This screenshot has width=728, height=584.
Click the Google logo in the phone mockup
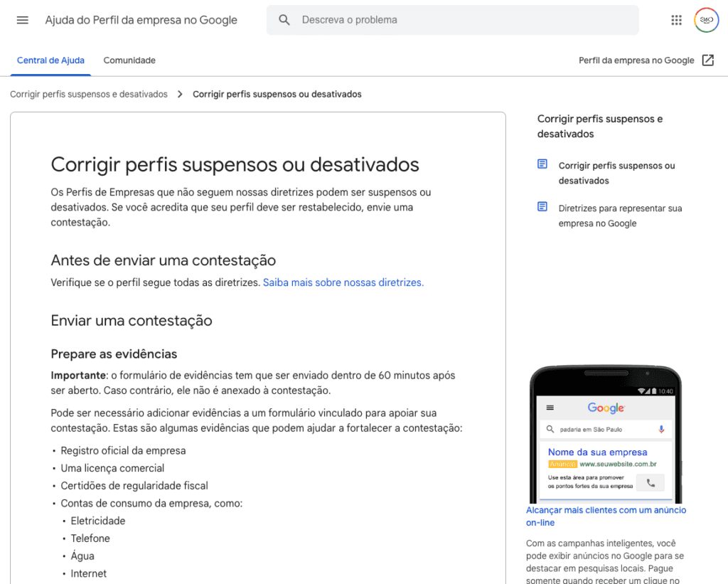point(606,408)
